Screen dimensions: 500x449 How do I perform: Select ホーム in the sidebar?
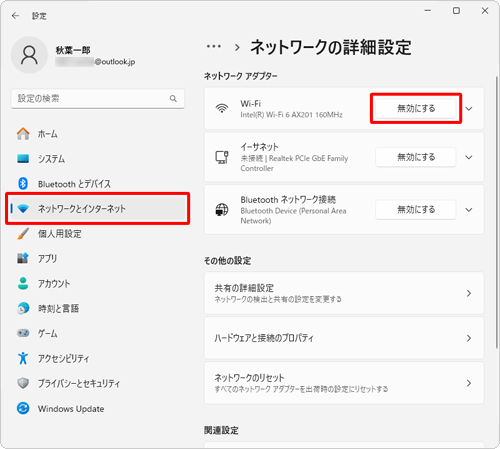click(x=98, y=134)
